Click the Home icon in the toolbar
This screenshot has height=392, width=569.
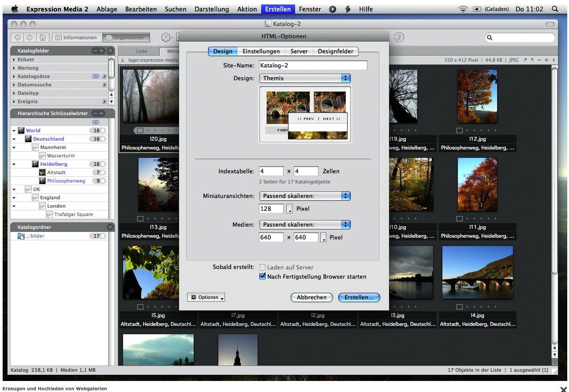[43, 37]
